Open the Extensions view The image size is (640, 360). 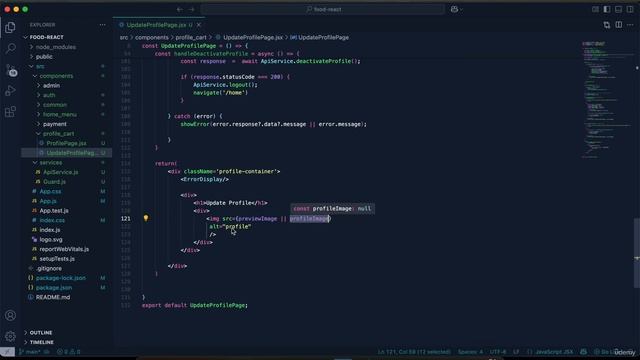(10, 111)
